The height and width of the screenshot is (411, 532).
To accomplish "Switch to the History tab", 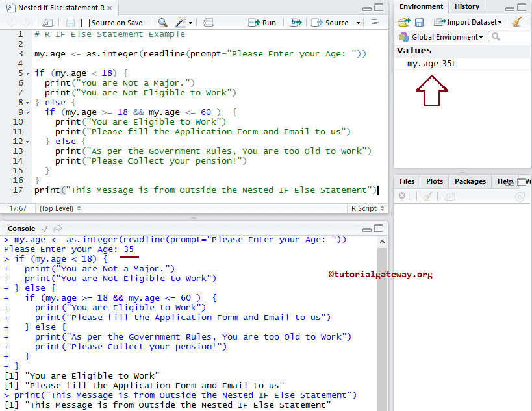I will [x=467, y=6].
